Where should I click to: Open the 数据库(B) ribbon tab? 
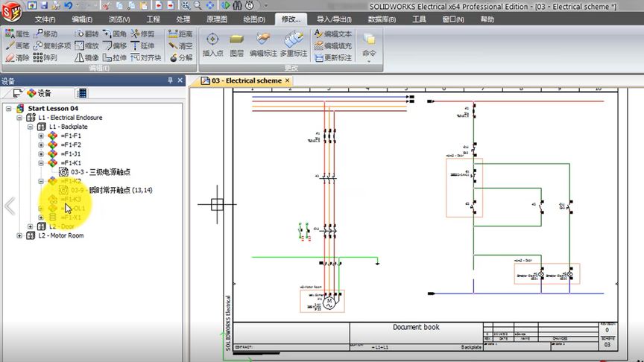coord(382,19)
